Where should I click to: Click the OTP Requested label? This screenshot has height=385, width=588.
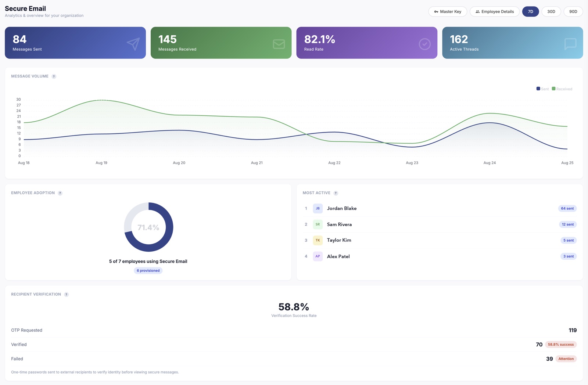tap(26, 330)
